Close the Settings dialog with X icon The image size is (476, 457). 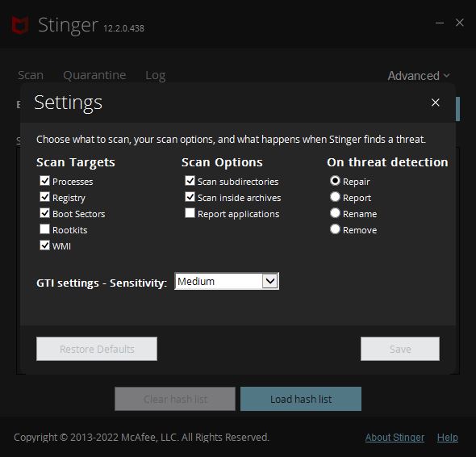pyautogui.click(x=436, y=103)
